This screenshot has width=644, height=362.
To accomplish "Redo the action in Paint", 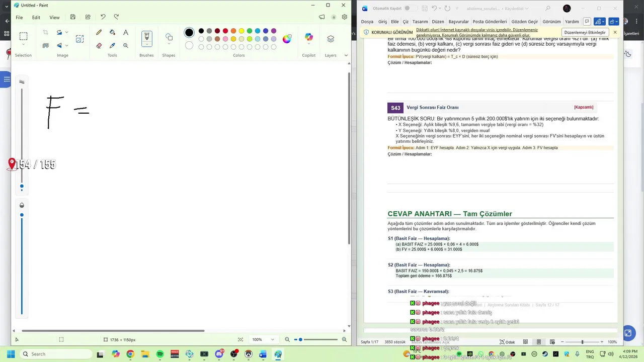I will 116,17.
